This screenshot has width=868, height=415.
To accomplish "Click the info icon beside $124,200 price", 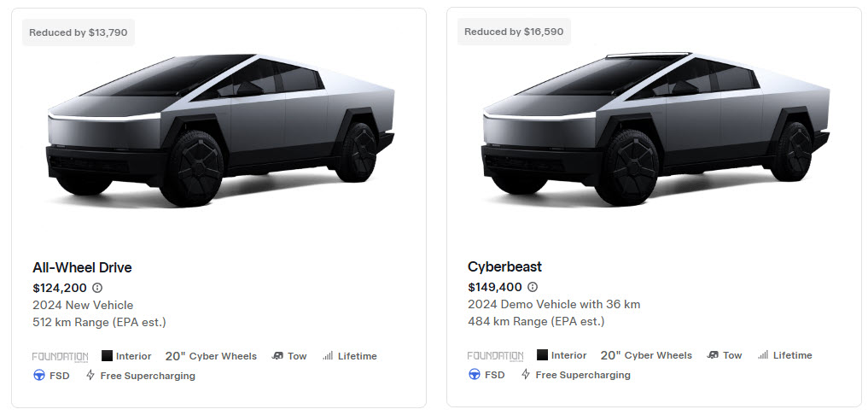I will tap(97, 288).
